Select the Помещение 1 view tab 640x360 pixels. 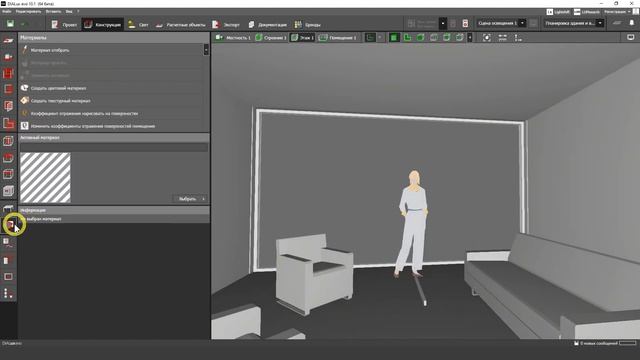tap(338, 38)
